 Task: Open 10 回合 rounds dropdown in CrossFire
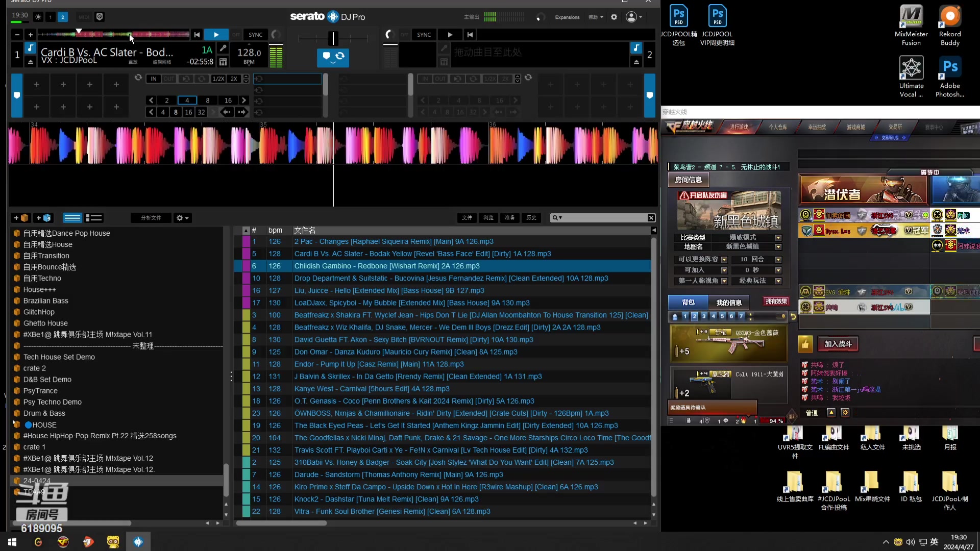tap(778, 260)
